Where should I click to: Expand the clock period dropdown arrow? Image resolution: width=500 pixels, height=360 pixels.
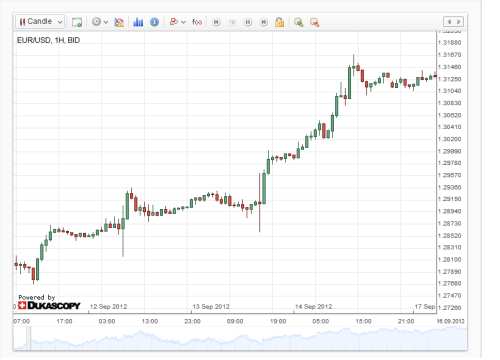(106, 22)
